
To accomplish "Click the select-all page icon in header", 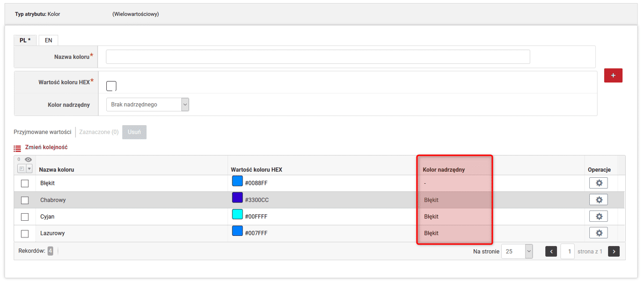I will pyautogui.click(x=21, y=169).
